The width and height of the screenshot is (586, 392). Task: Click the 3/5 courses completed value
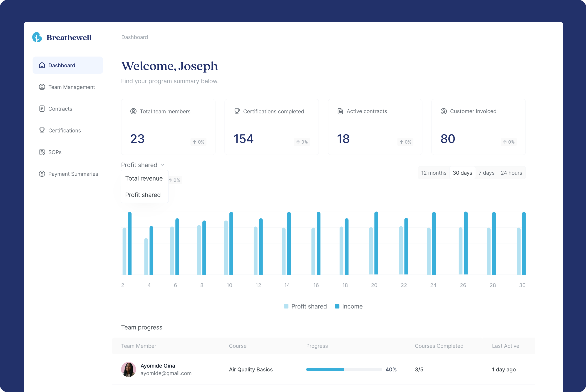[x=419, y=370]
